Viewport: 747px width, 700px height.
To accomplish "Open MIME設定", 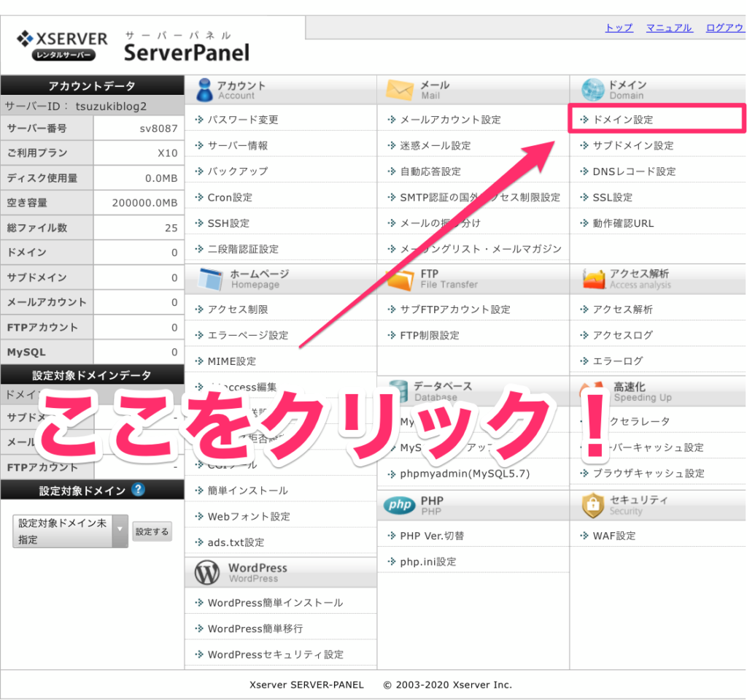I will click(x=231, y=361).
